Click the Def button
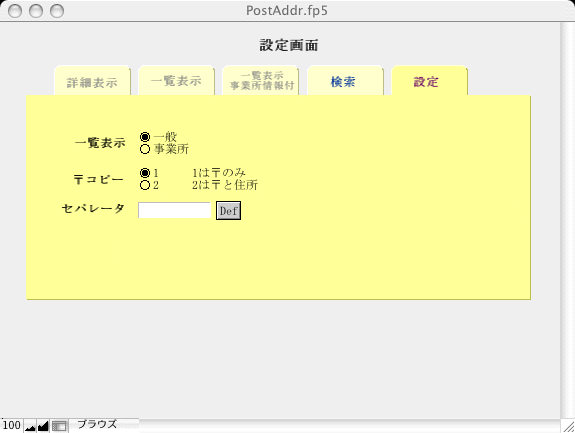Image resolution: width=575 pixels, height=433 pixels. 228,210
